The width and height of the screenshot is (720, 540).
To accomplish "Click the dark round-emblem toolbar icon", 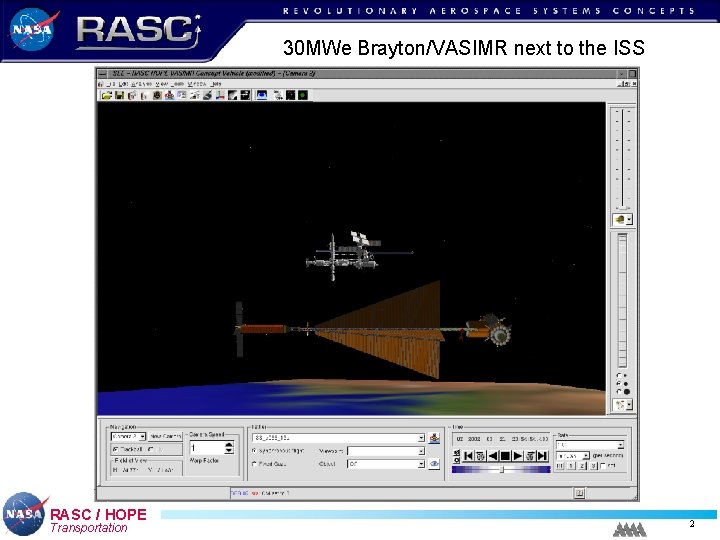I will click(157, 95).
